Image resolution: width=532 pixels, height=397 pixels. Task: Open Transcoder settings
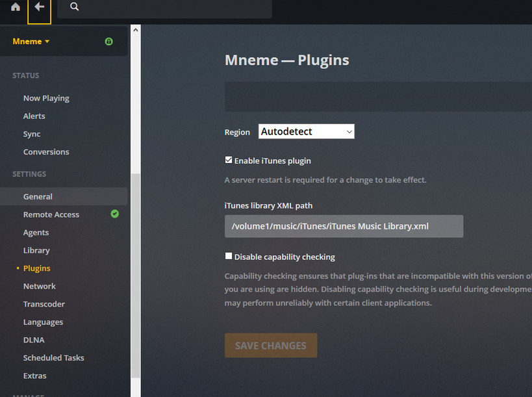coord(44,304)
